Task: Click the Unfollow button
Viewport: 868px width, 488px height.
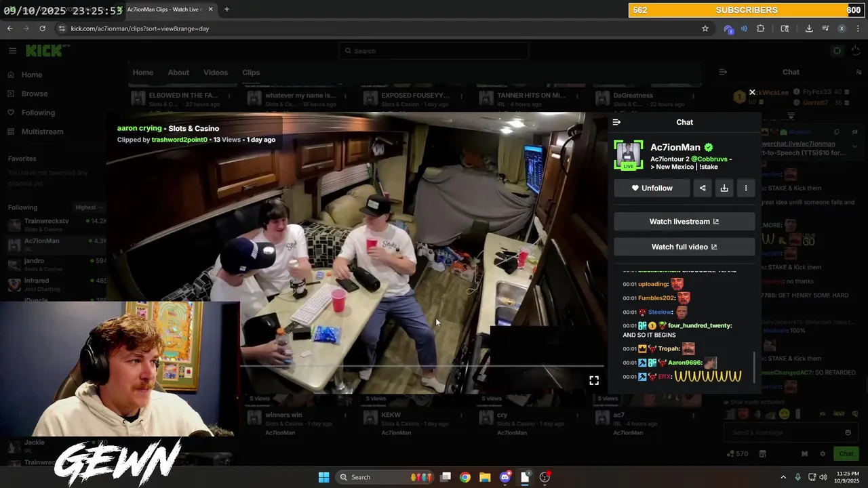Action: tap(652, 188)
